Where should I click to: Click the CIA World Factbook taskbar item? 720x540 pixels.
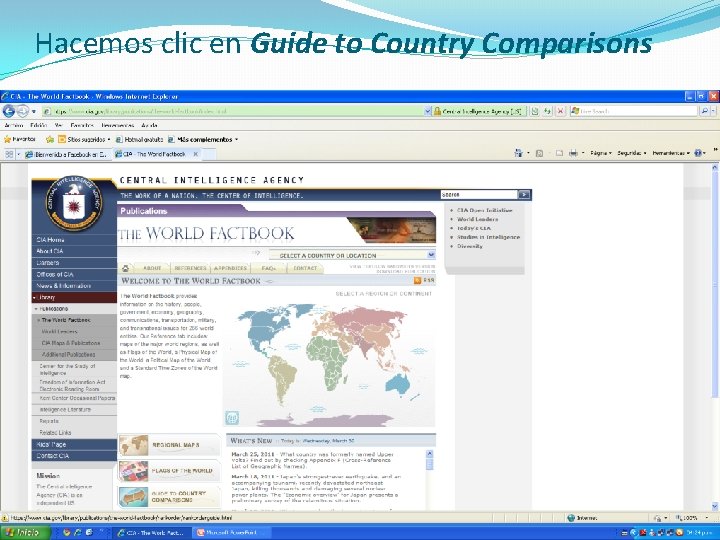click(x=151, y=533)
